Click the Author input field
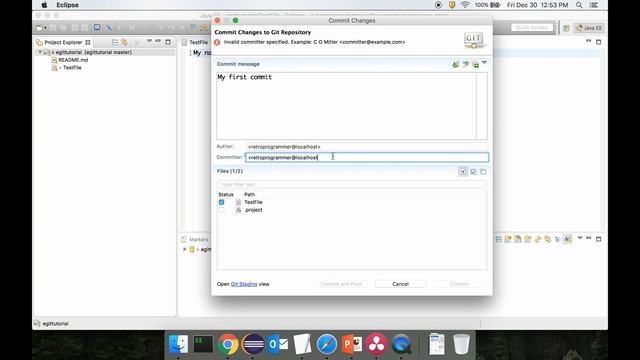 pyautogui.click(x=367, y=147)
